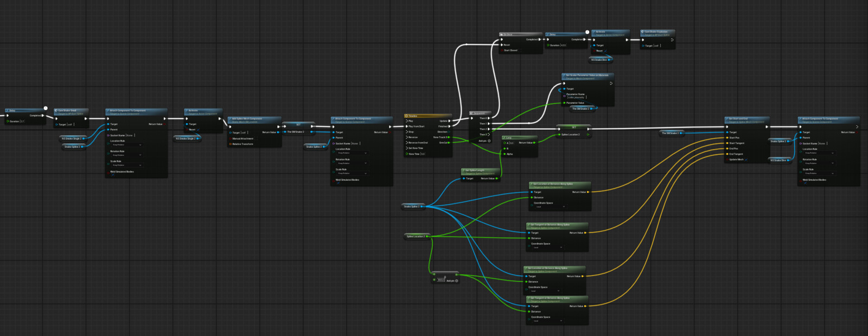Toggle Reset checkbox on Activate node fed by NS Smoke Single 2
The width and height of the screenshot is (868, 336).
coord(198,130)
